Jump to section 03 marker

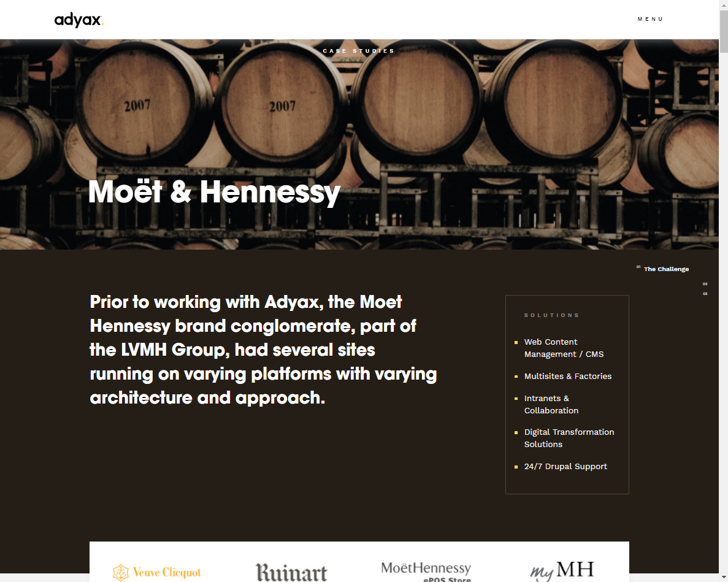(x=705, y=294)
